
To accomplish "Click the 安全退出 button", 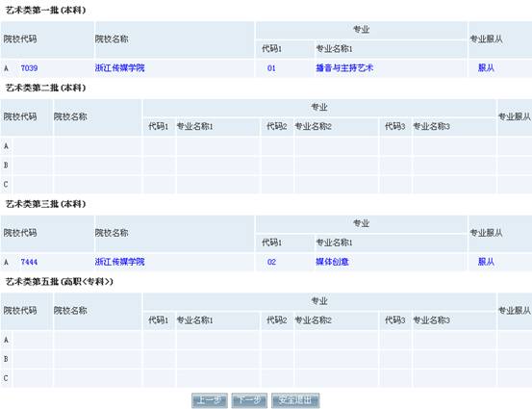I will [x=295, y=400].
